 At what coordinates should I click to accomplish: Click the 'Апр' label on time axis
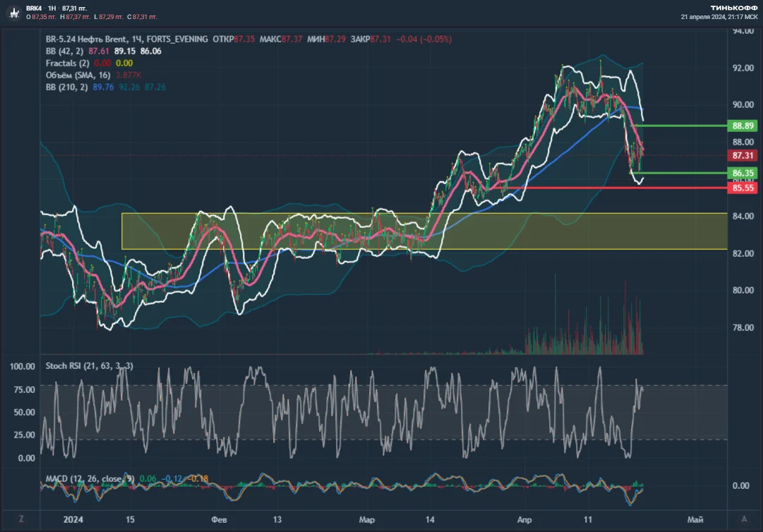click(x=524, y=519)
